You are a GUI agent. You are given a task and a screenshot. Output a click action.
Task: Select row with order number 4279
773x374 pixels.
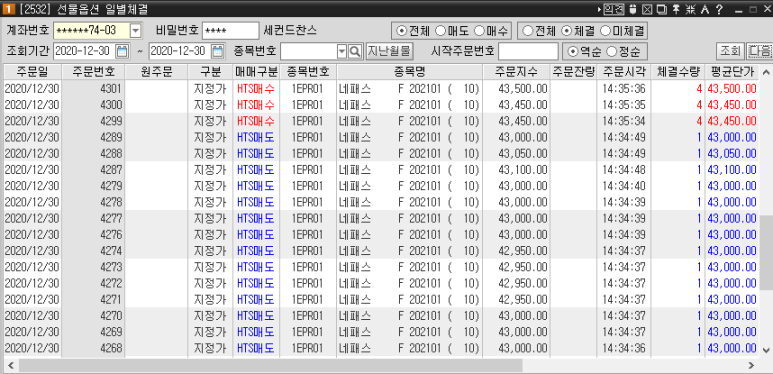point(382,186)
